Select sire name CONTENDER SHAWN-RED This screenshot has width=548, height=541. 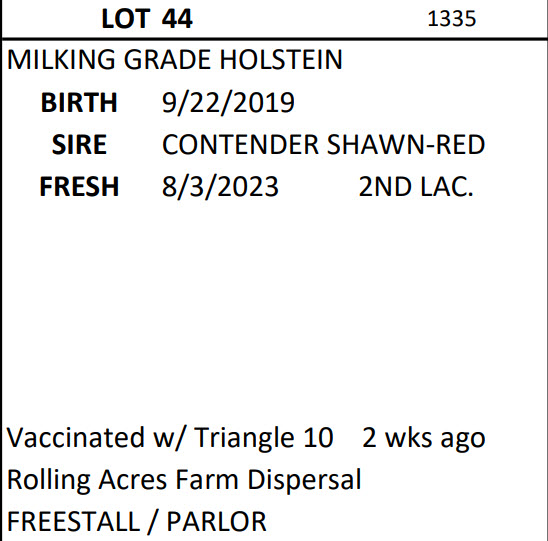point(323,145)
